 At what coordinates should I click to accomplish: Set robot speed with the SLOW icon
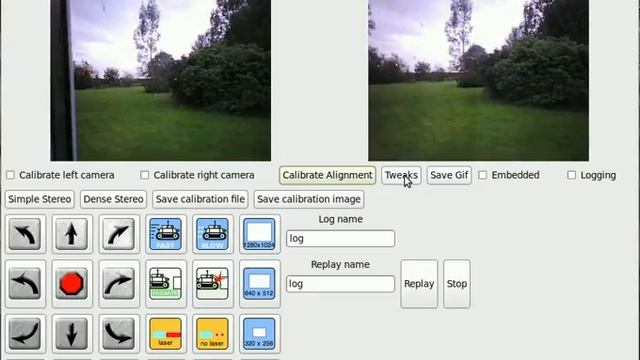click(x=213, y=234)
